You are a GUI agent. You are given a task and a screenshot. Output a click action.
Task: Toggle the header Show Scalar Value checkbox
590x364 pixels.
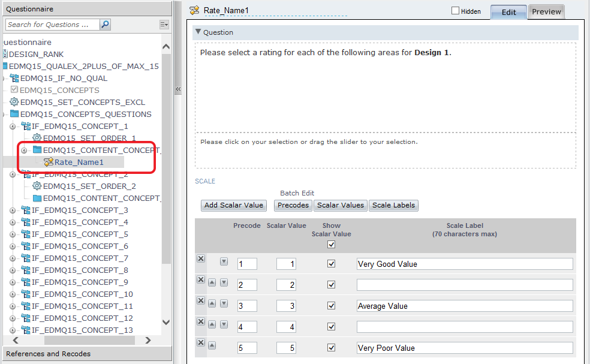point(331,245)
